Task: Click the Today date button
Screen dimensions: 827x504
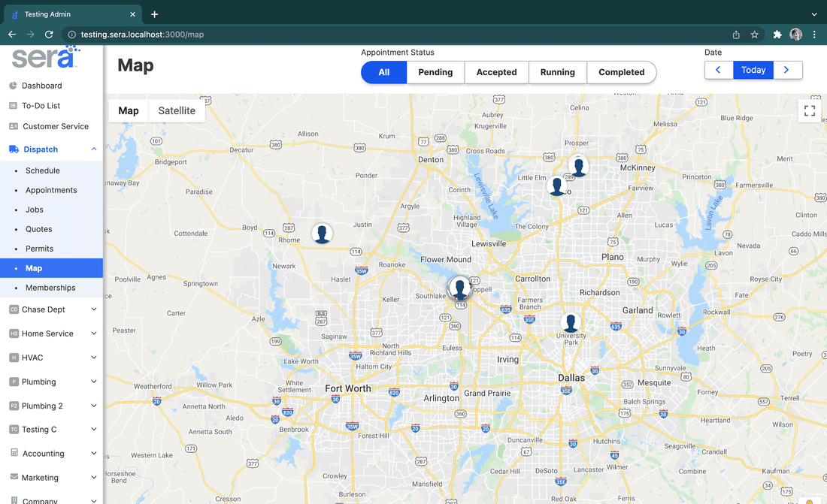Action: (753, 70)
